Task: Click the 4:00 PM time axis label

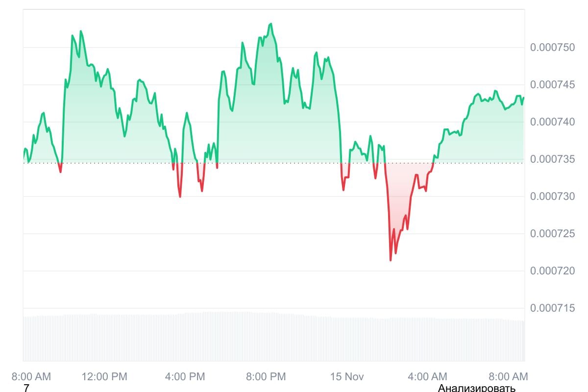Action: coord(185,376)
